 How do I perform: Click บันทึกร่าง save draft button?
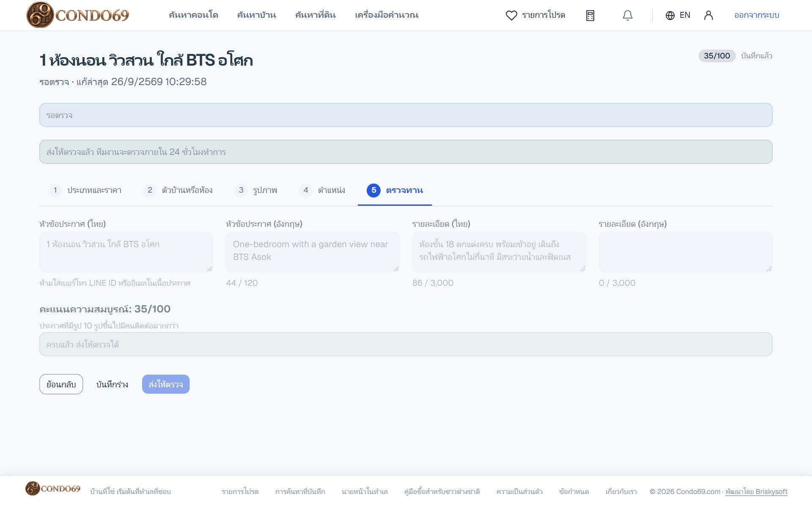coord(112,384)
